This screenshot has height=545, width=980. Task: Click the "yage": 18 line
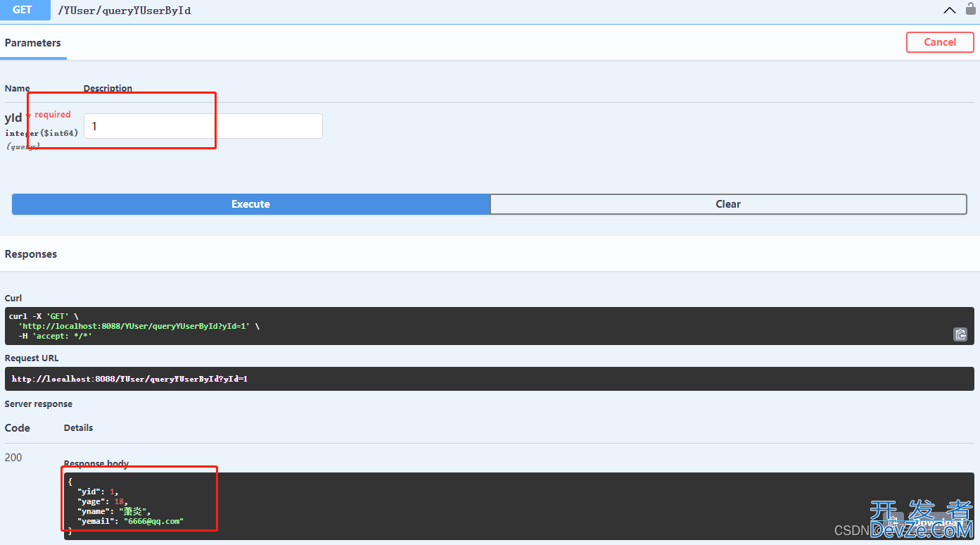pos(103,501)
